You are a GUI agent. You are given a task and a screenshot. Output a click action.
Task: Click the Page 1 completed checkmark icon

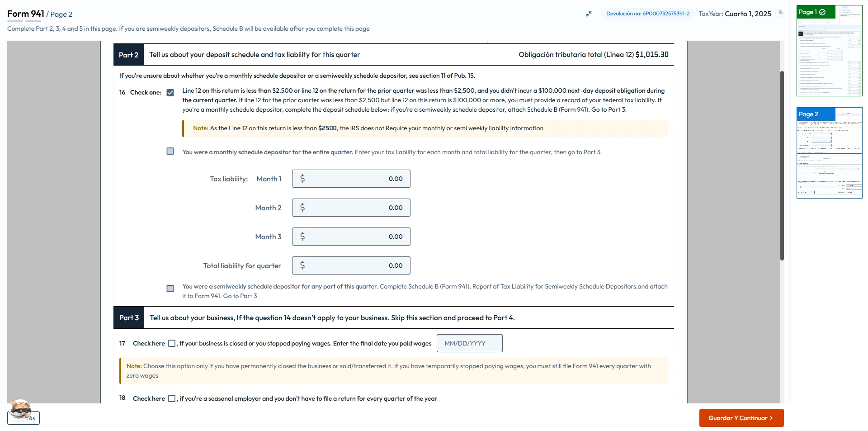click(822, 12)
